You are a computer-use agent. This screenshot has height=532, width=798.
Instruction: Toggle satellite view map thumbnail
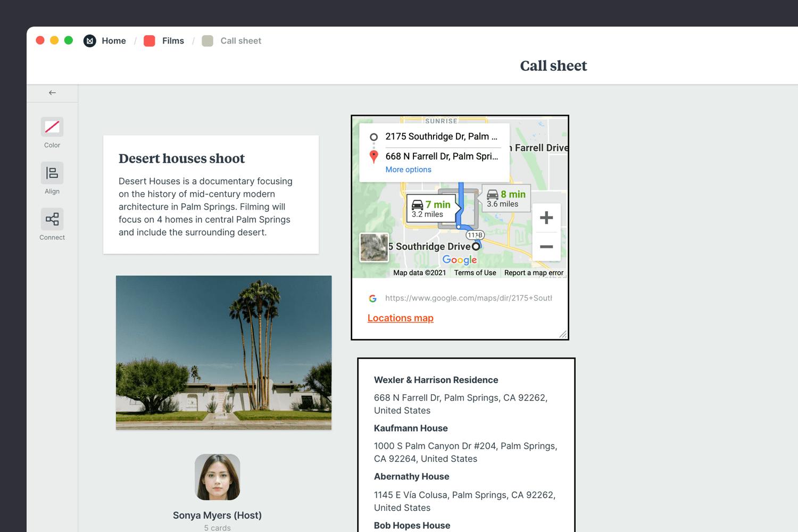point(374,247)
